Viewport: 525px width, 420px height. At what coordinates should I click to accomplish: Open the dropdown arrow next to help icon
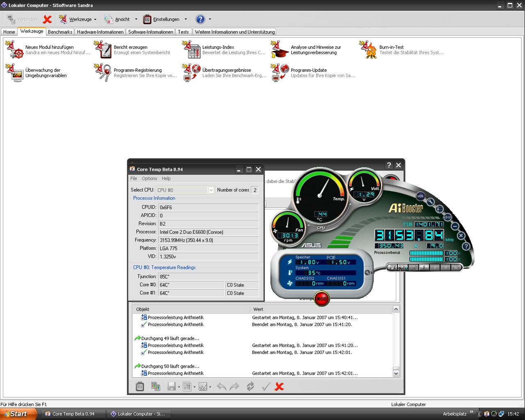point(210,19)
